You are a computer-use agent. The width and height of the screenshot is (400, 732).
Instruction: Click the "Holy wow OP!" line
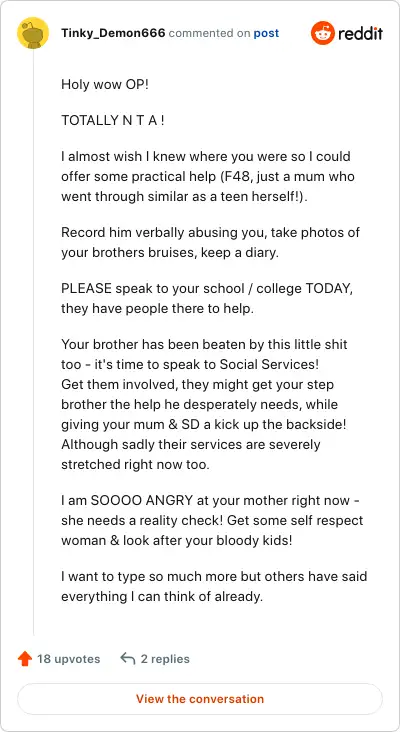tap(105, 85)
